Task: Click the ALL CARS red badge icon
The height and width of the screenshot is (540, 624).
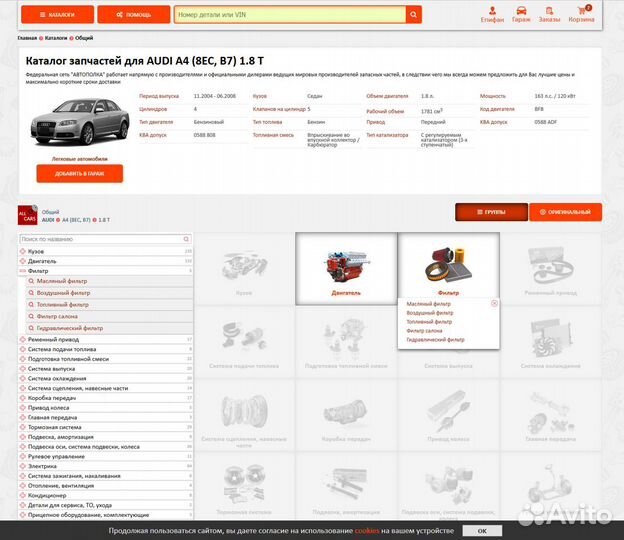Action: click(30, 215)
